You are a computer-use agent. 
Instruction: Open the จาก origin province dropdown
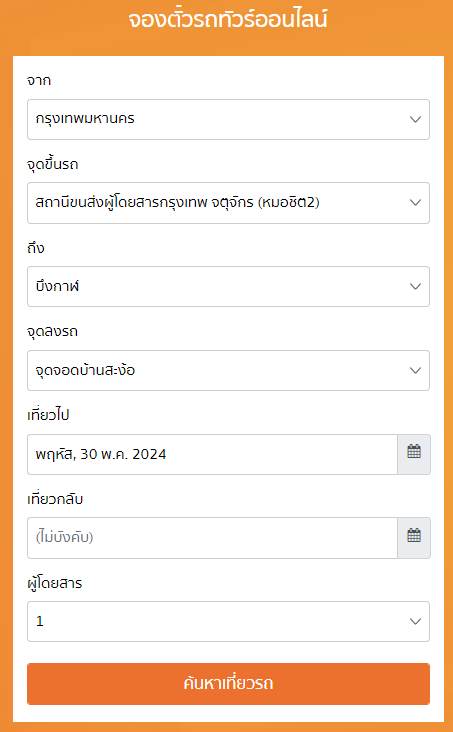coord(228,120)
